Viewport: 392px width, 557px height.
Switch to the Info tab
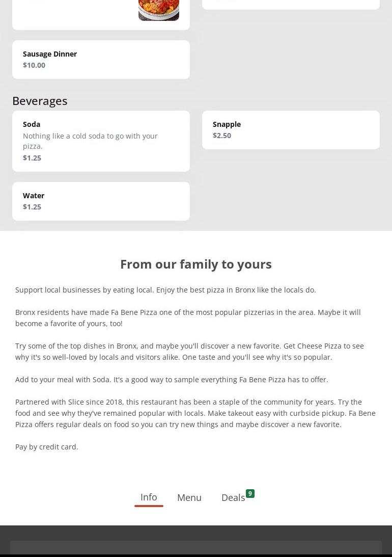(149, 497)
